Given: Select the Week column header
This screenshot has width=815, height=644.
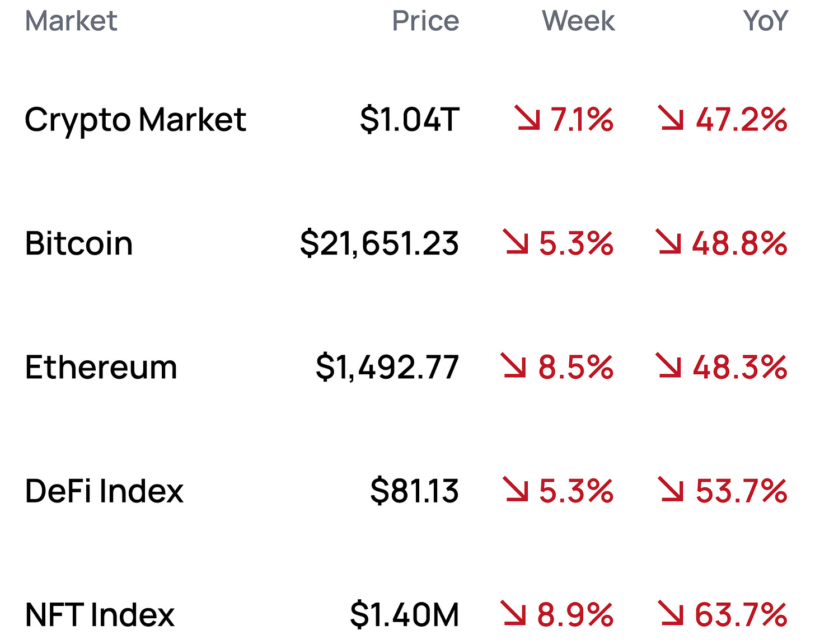Looking at the screenshot, I should point(578,21).
